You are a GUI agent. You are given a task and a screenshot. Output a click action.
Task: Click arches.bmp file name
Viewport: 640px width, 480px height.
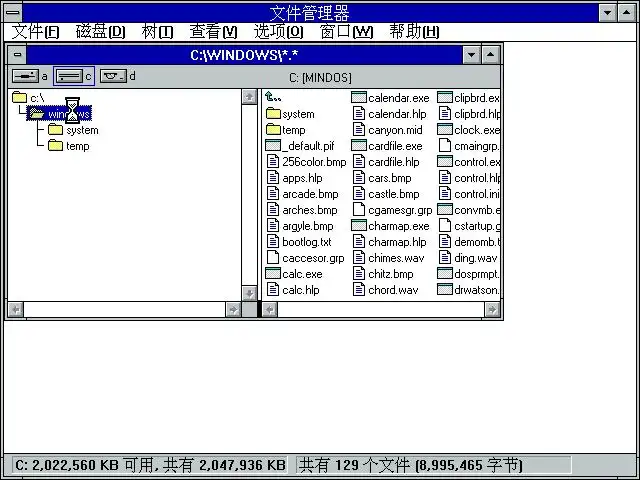pyautogui.click(x=310, y=210)
